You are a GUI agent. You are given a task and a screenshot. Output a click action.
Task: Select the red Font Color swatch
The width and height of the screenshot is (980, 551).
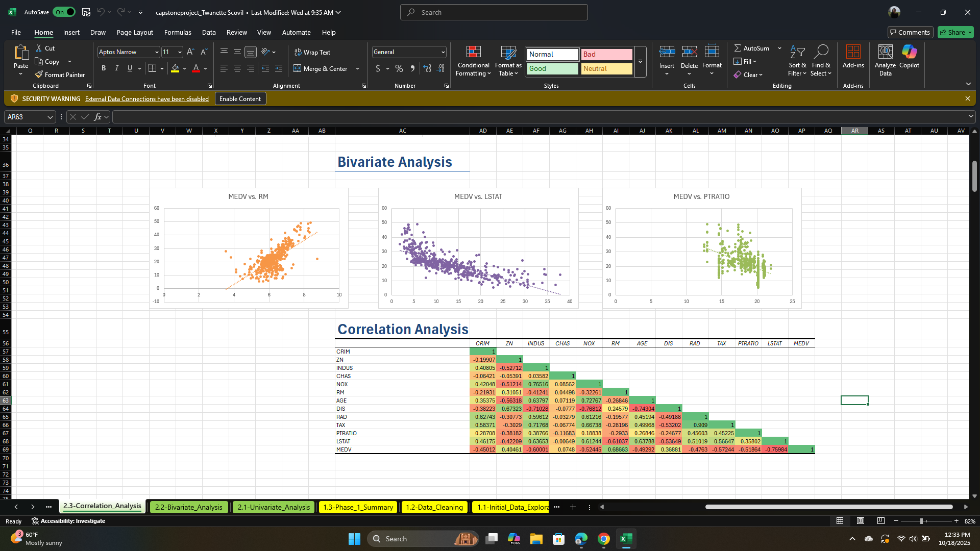[195, 68]
